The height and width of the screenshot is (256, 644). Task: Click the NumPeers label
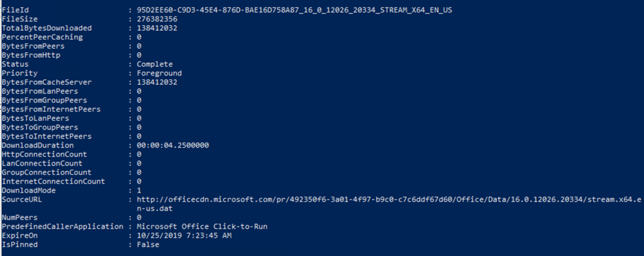point(20,217)
